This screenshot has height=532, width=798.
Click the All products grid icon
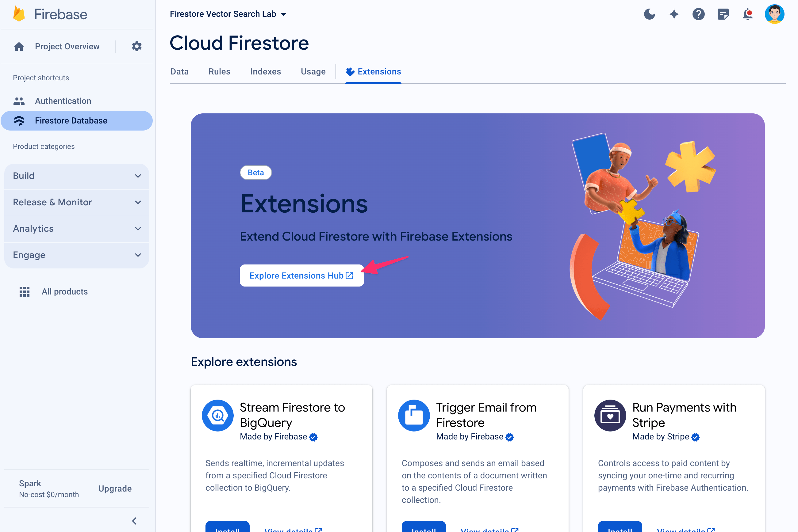click(x=23, y=291)
